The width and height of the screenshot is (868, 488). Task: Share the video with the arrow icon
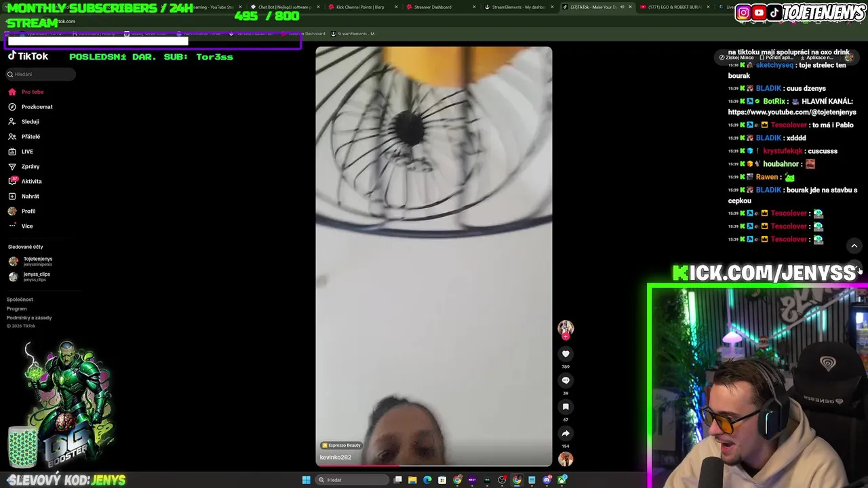click(566, 433)
